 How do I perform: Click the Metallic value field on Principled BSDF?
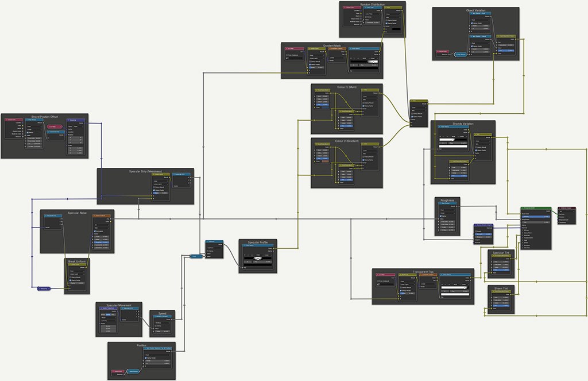pyautogui.click(x=535, y=216)
